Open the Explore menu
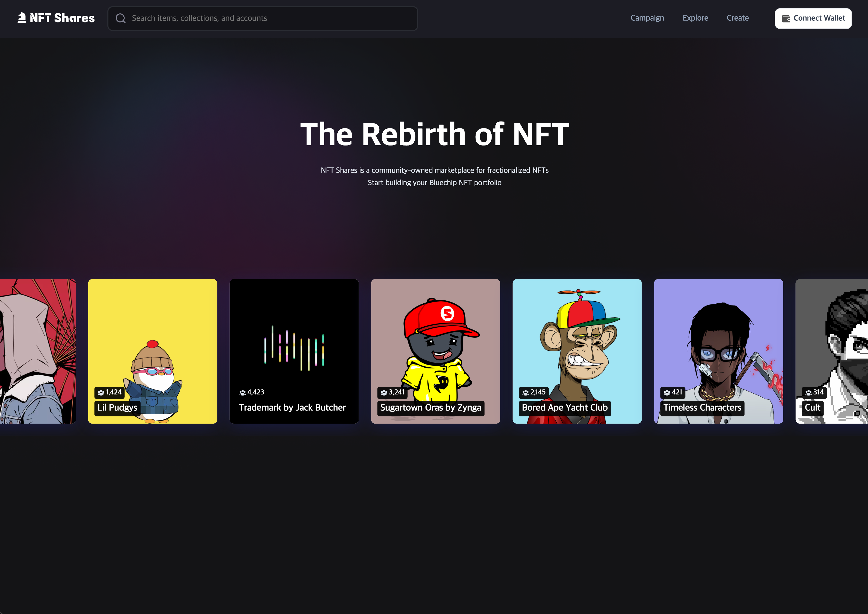This screenshot has height=614, width=868. (x=695, y=18)
